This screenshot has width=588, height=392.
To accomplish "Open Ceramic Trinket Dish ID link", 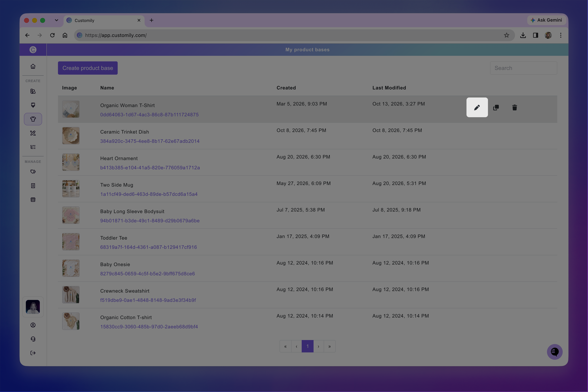I will coord(150,141).
